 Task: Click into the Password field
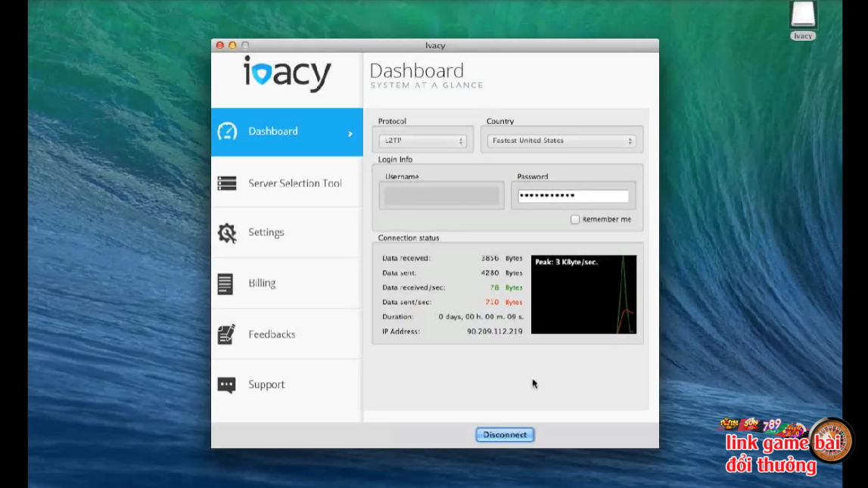574,196
